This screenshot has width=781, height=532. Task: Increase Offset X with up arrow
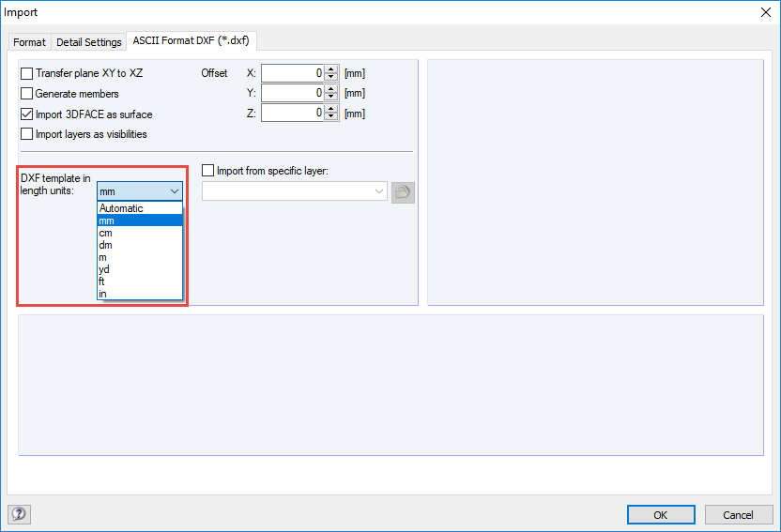click(331, 69)
